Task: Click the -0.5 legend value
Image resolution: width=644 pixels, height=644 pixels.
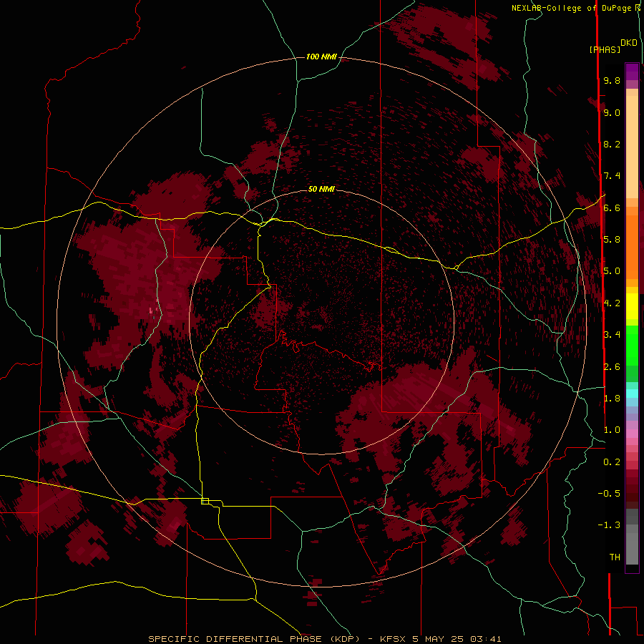Action: [x=609, y=494]
